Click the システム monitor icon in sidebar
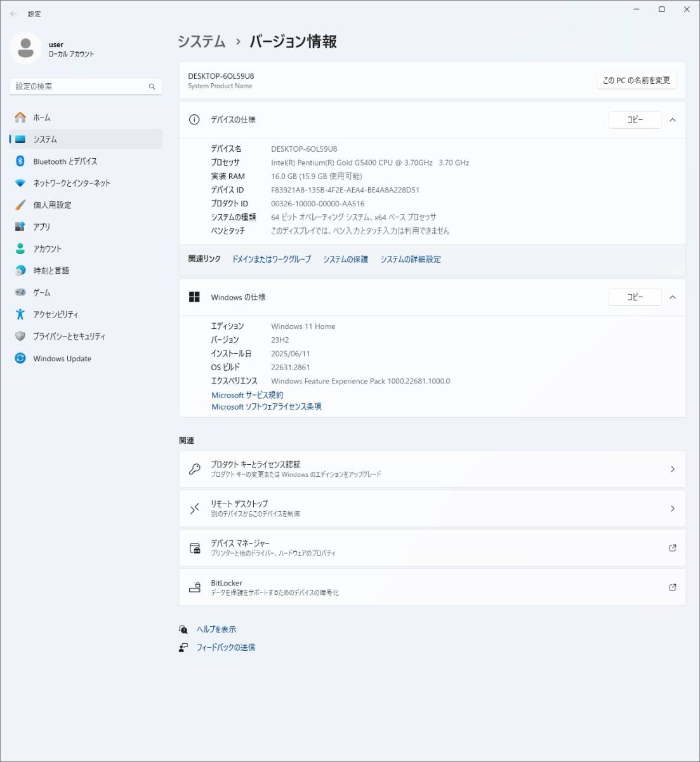Screen dimensions: 700x762 (20, 139)
